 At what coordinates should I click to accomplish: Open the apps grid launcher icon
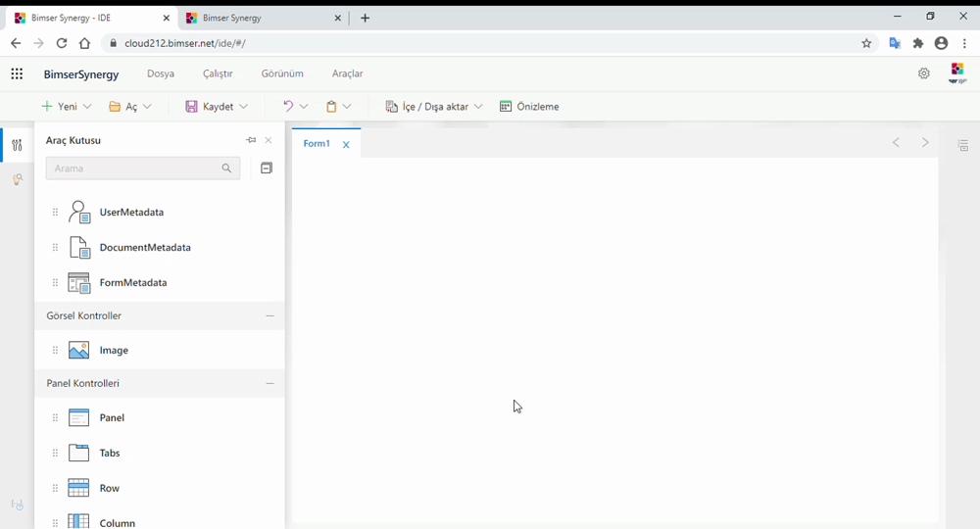tap(17, 73)
